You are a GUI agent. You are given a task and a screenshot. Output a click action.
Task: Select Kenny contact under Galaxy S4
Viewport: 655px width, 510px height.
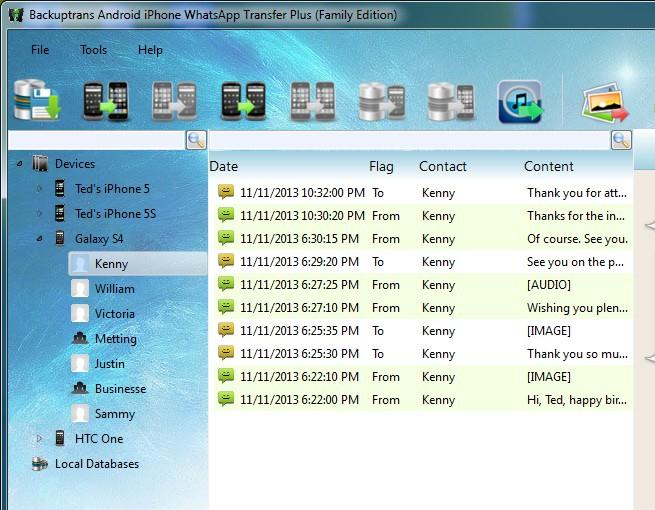point(138,264)
